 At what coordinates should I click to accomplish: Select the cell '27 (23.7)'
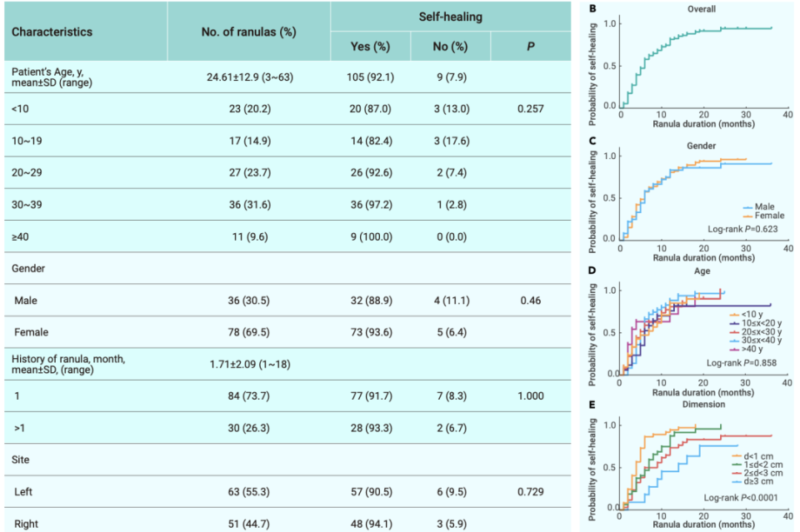pos(249,172)
